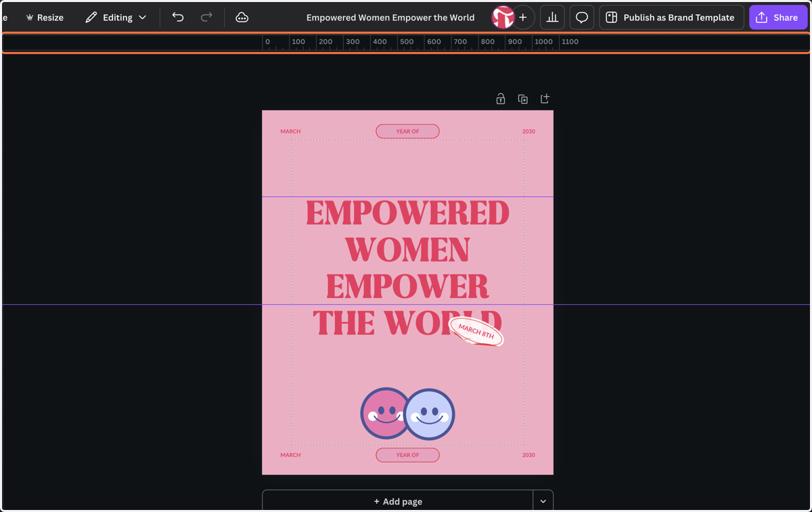Viewport: 812px width, 512px height.
Task: Redo the last action
Action: pyautogui.click(x=206, y=18)
